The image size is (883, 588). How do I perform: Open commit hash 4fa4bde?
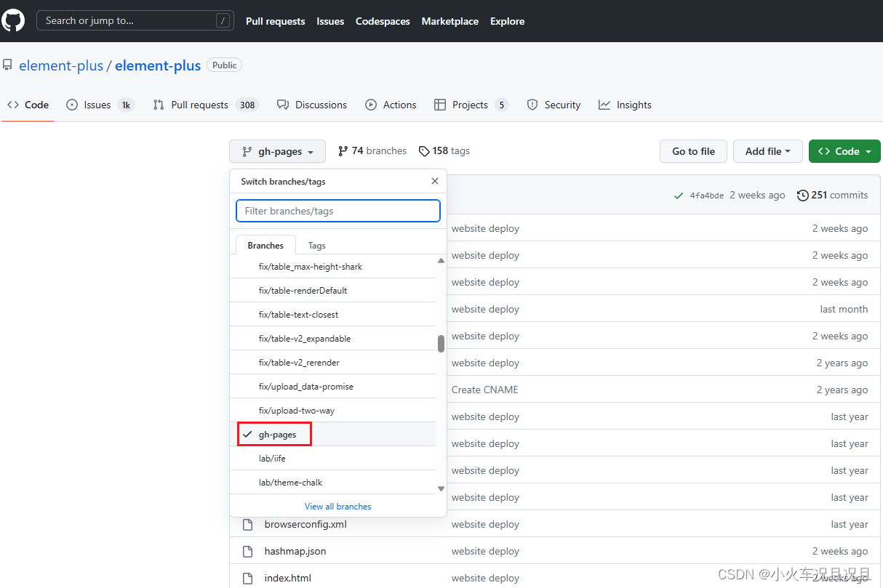[707, 196]
